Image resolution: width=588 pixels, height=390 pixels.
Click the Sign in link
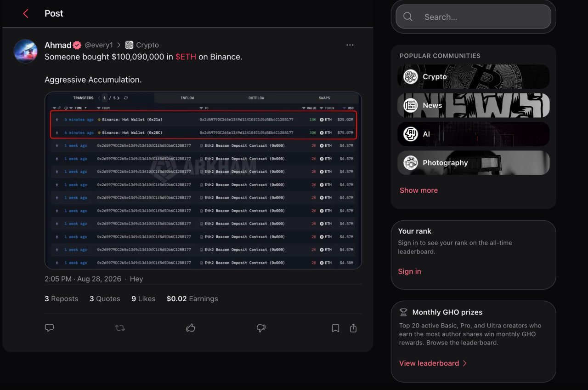pos(409,271)
